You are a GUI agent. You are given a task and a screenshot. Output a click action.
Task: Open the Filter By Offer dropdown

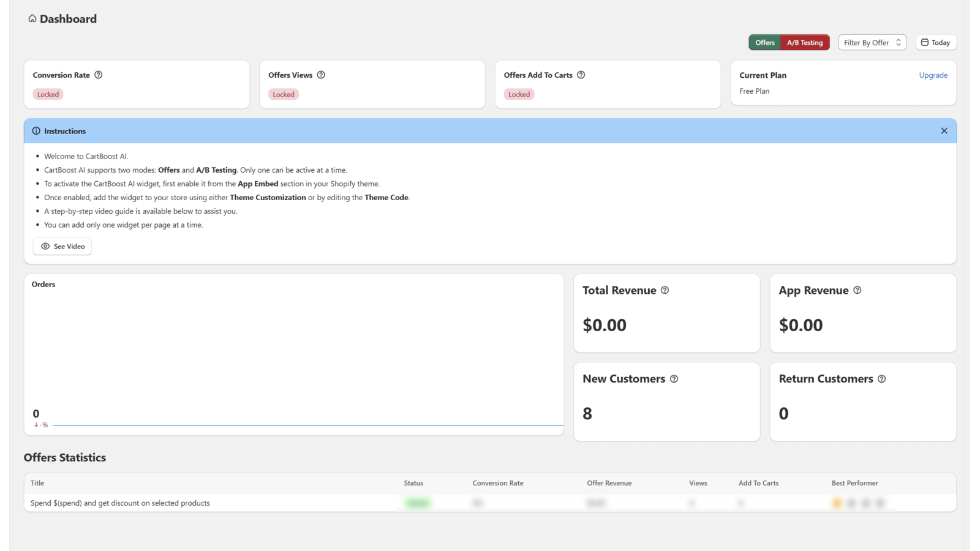[872, 42]
